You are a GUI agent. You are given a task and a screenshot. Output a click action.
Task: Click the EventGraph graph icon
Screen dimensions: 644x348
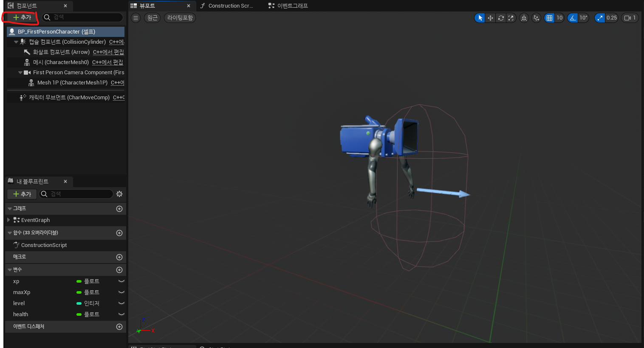[17, 220]
